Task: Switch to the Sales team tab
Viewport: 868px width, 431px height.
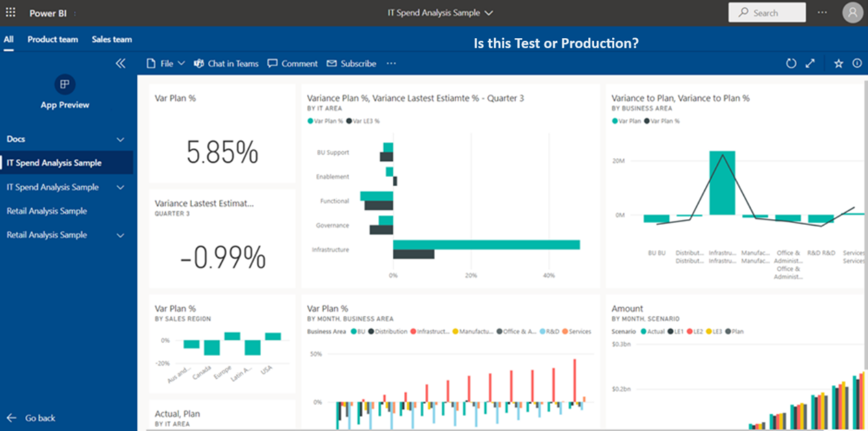Action: (112, 39)
